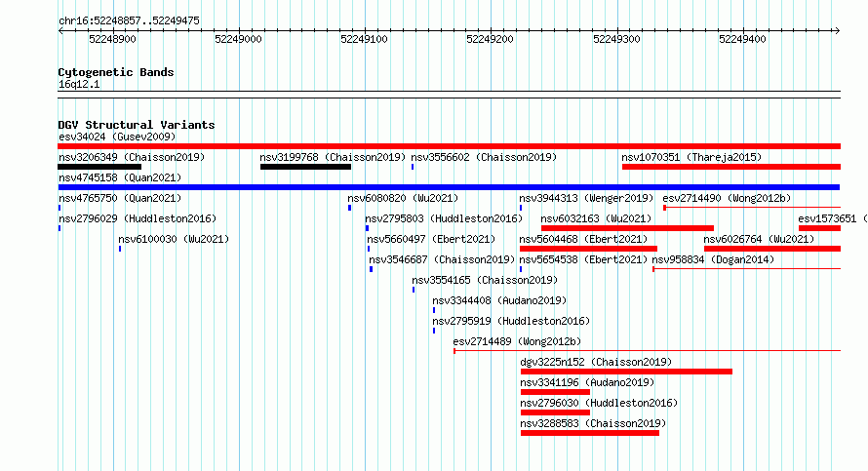Screen dimensions: 868x471
Task: Open nsv958834 (Dogan2014) variant label
Action: click(x=713, y=259)
